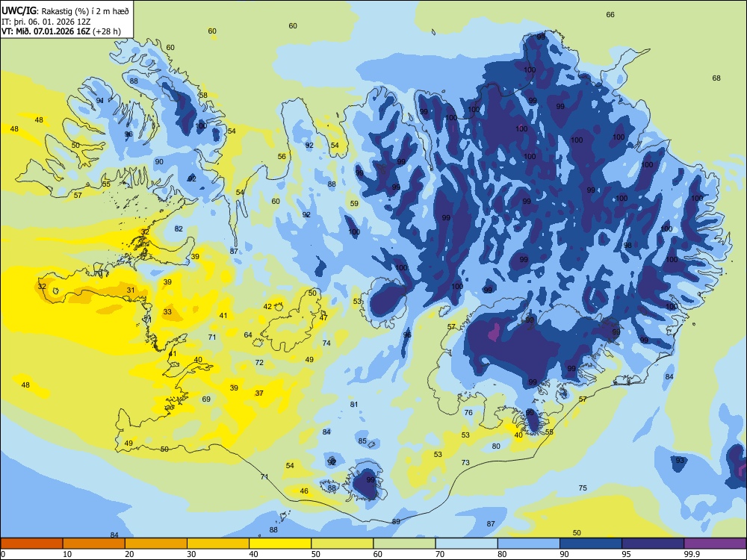The height and width of the screenshot is (560, 747).
Task: Select the 40–50 bright yellow legend swatch
Action: click(x=280, y=544)
